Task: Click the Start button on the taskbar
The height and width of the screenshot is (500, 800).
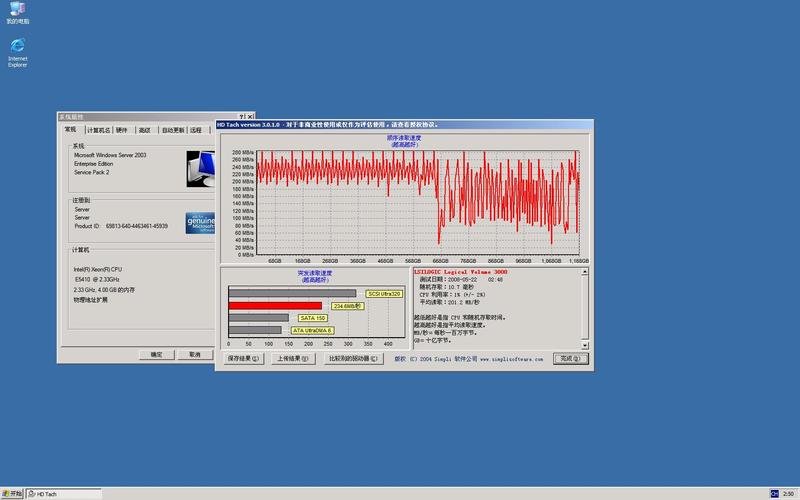Action: (12, 493)
